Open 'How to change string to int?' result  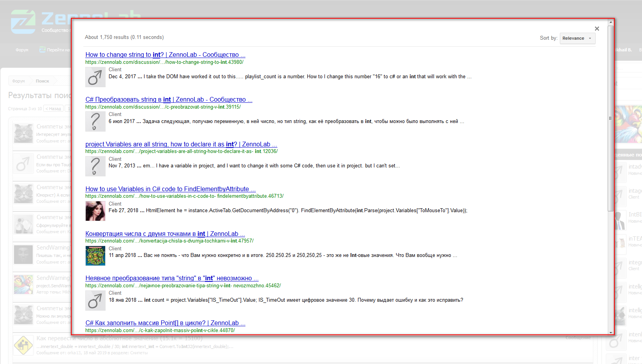point(165,55)
